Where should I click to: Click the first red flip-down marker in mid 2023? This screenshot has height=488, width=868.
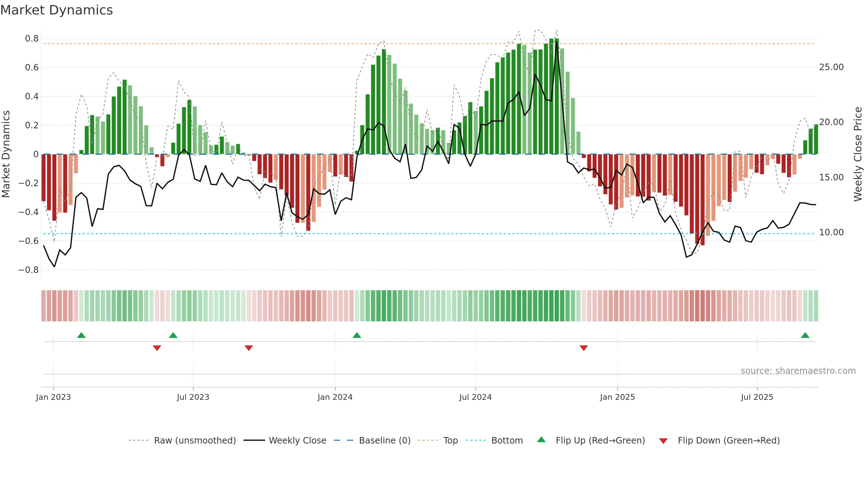(x=157, y=348)
